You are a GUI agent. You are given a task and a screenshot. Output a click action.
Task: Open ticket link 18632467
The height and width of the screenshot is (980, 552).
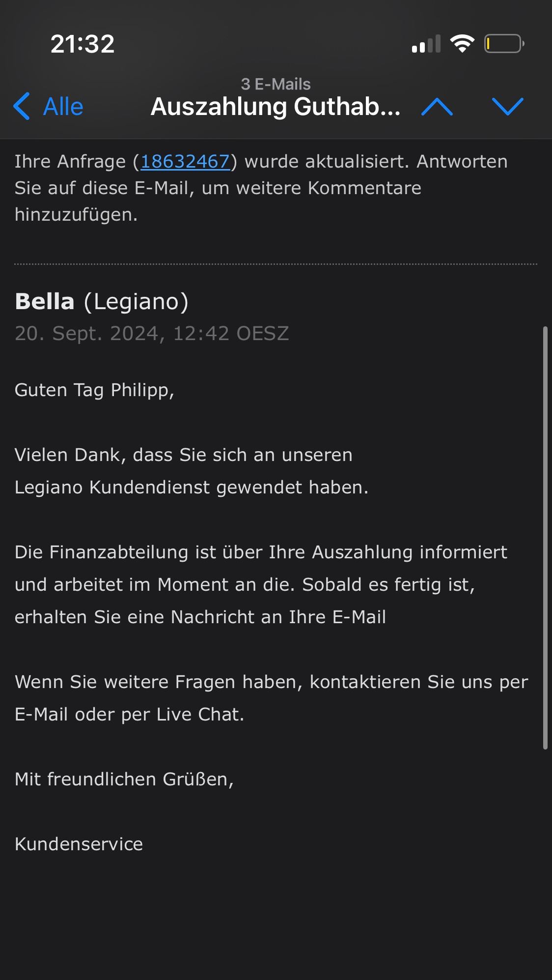(185, 162)
